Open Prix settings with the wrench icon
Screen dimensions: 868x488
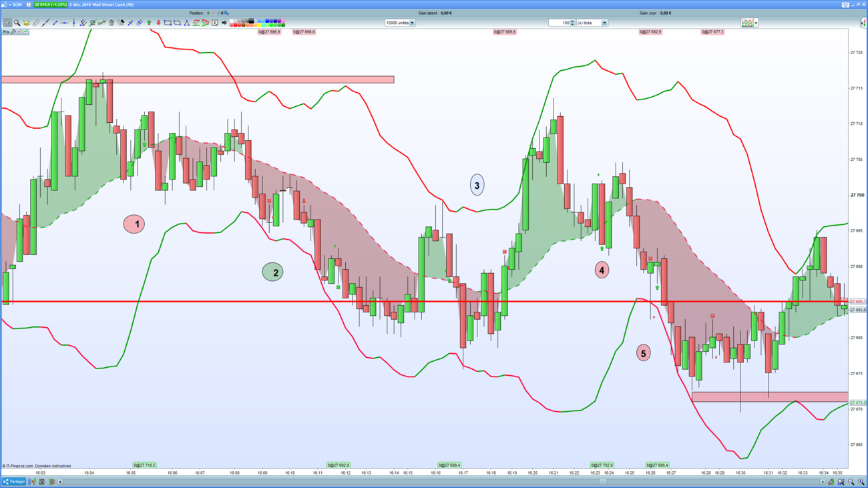click(x=13, y=32)
